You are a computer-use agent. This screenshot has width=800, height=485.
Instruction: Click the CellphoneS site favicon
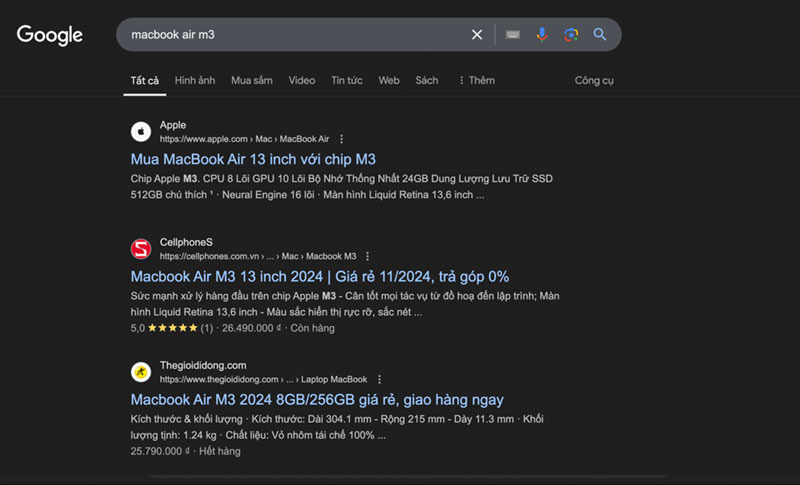(x=141, y=248)
